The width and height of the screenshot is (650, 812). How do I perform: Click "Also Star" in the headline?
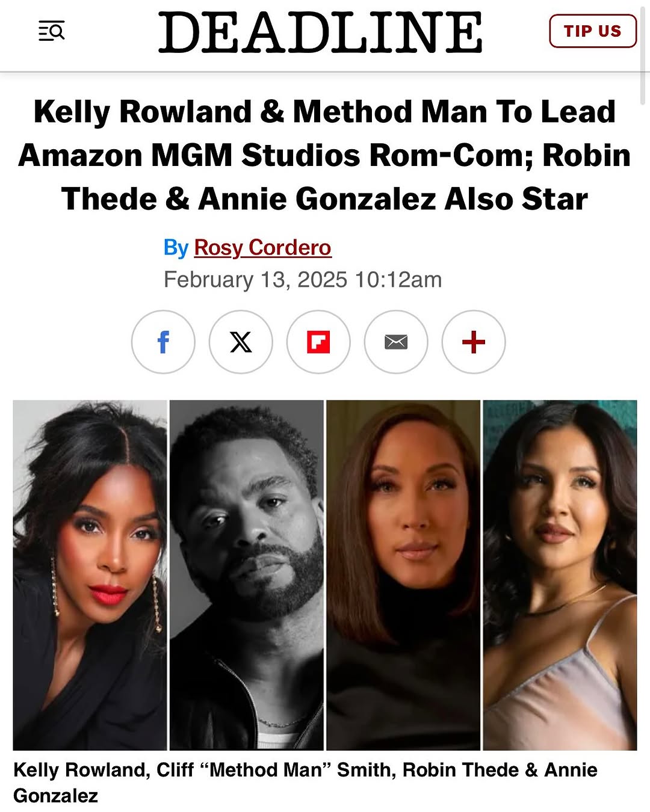tap(516, 199)
